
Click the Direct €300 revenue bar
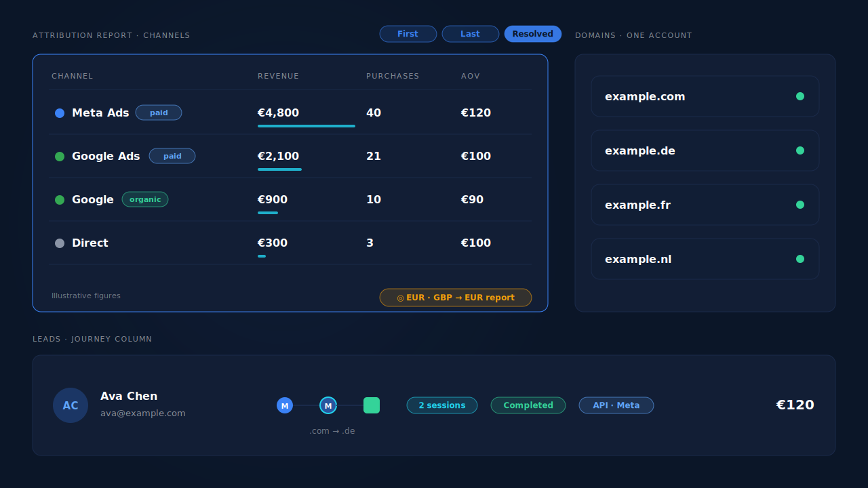pos(262,256)
